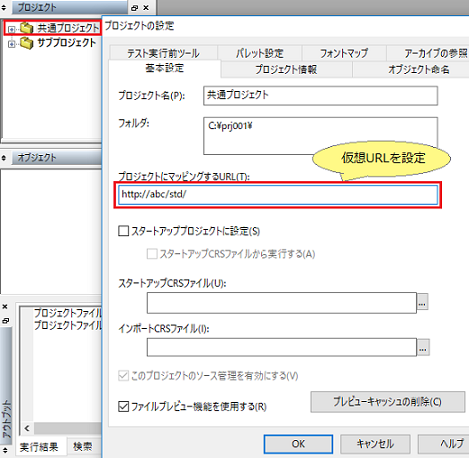469x458 pixels.
Task: Click プレビューキャッシュの削除 button
Action: click(x=388, y=402)
